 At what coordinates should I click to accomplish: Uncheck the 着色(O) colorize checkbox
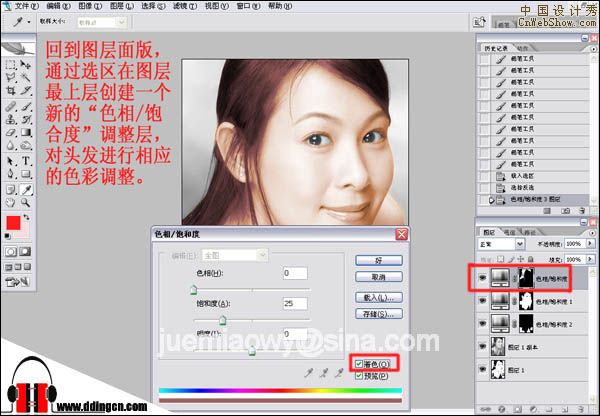click(359, 364)
